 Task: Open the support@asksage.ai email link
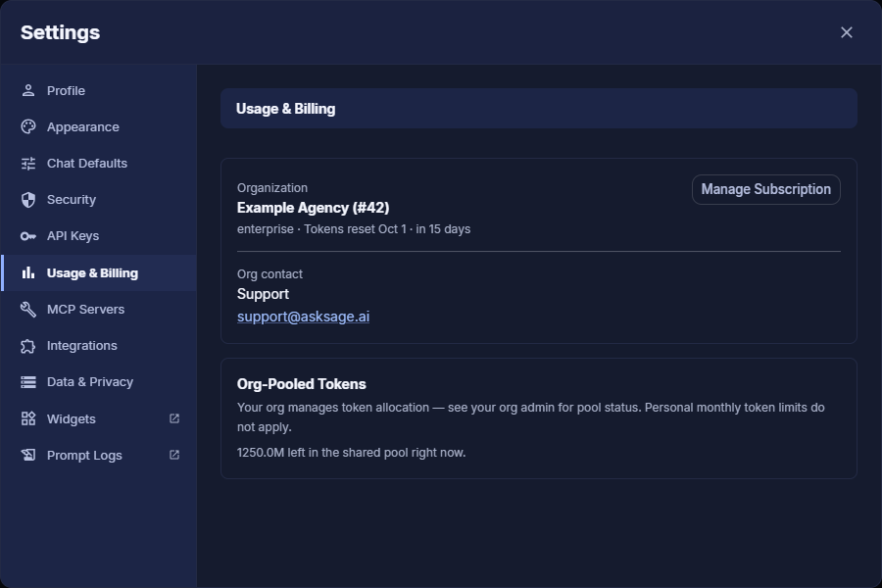303,317
